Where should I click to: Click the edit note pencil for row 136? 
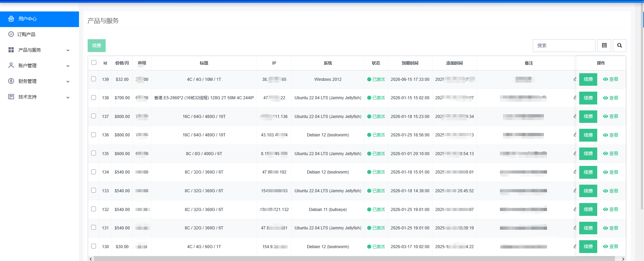click(x=575, y=135)
